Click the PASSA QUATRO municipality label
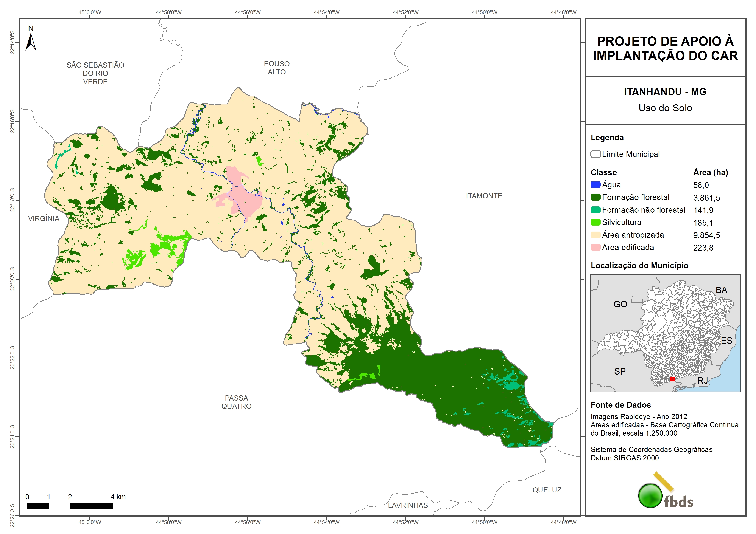Viewport: 756px width, 534px height. tap(236, 402)
